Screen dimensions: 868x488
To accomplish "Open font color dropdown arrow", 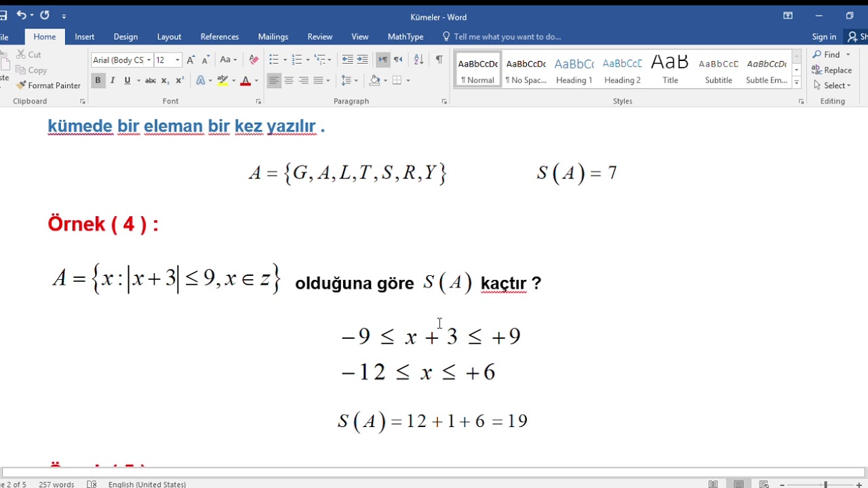I will [x=256, y=80].
